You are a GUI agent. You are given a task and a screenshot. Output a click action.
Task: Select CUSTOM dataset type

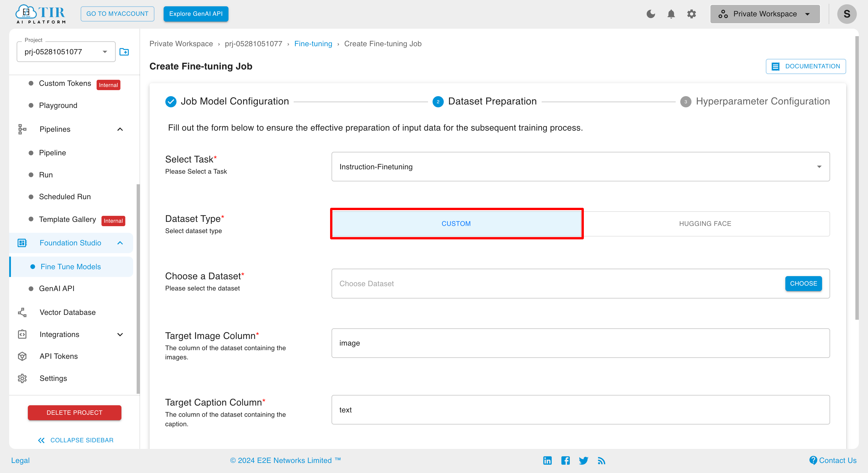coord(456,224)
